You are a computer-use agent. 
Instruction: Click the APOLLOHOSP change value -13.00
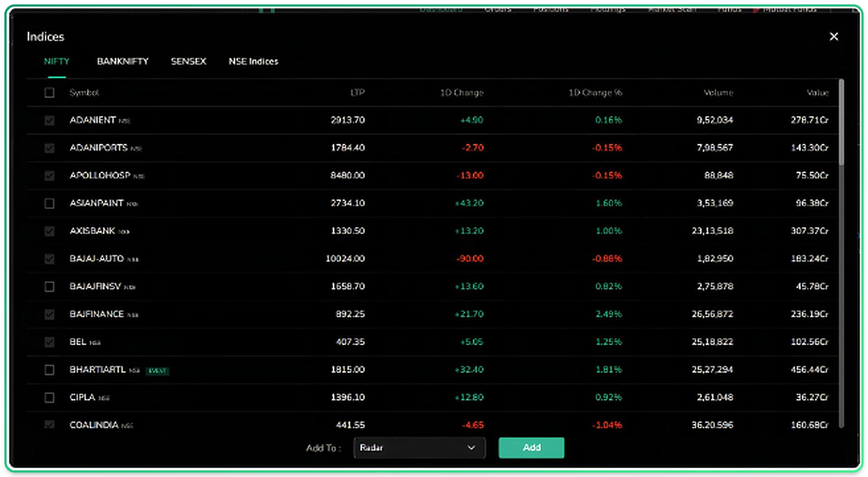coord(470,175)
